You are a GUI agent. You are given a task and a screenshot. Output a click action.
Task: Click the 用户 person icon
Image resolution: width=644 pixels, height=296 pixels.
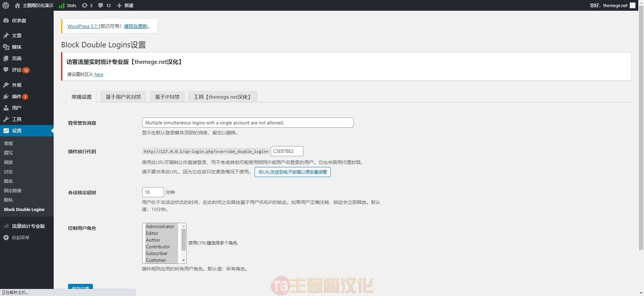[x=6, y=108]
